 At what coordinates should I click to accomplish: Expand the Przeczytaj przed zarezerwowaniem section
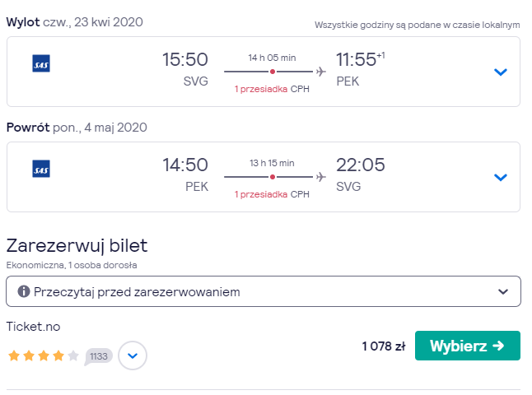264,291
